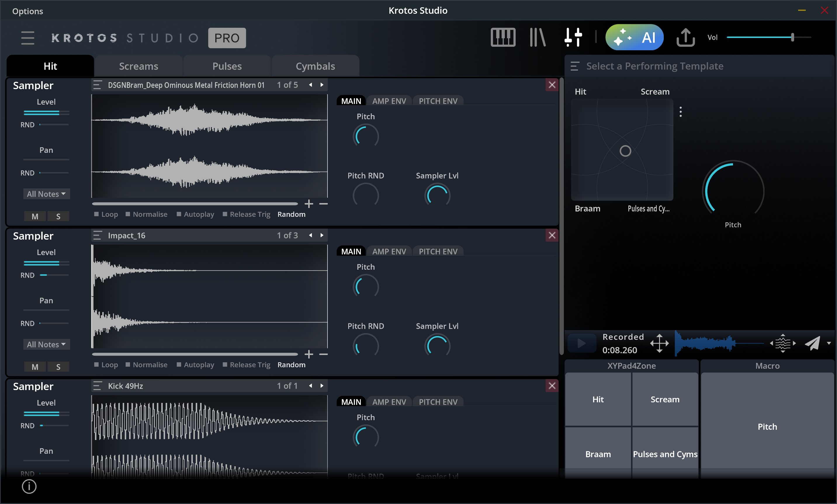The image size is (837, 504).
Task: Open the info icon at bottom left
Action: pos(29,486)
